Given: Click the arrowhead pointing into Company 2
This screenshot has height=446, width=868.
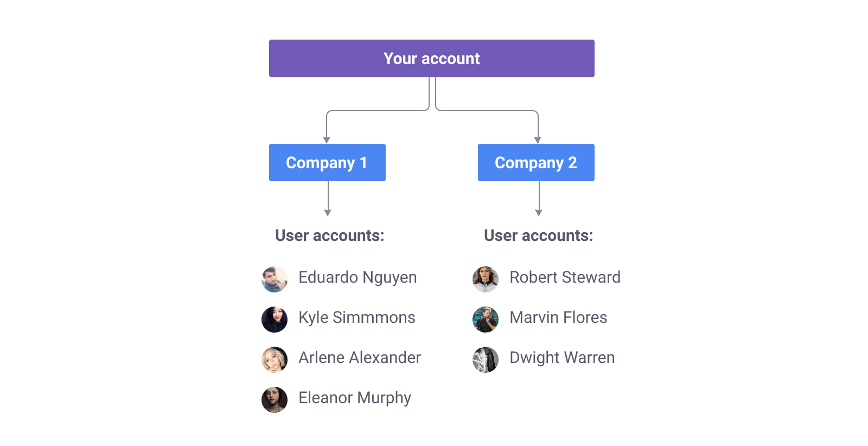Looking at the screenshot, I should [538, 140].
